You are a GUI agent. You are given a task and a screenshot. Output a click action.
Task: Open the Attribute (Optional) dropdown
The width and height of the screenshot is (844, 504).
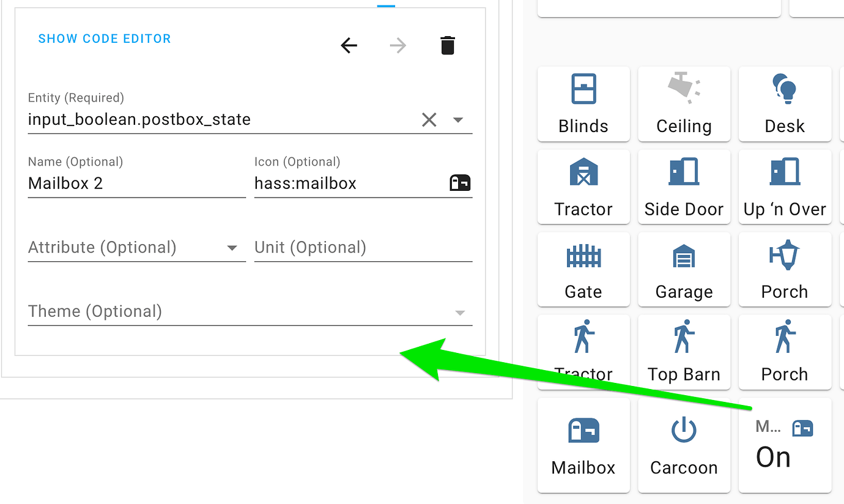(232, 248)
